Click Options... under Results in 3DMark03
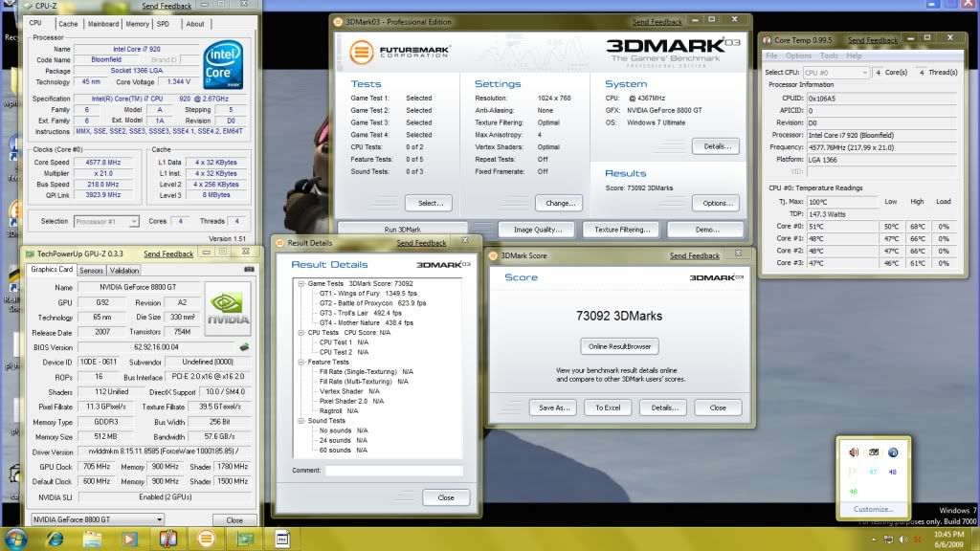 (x=716, y=203)
